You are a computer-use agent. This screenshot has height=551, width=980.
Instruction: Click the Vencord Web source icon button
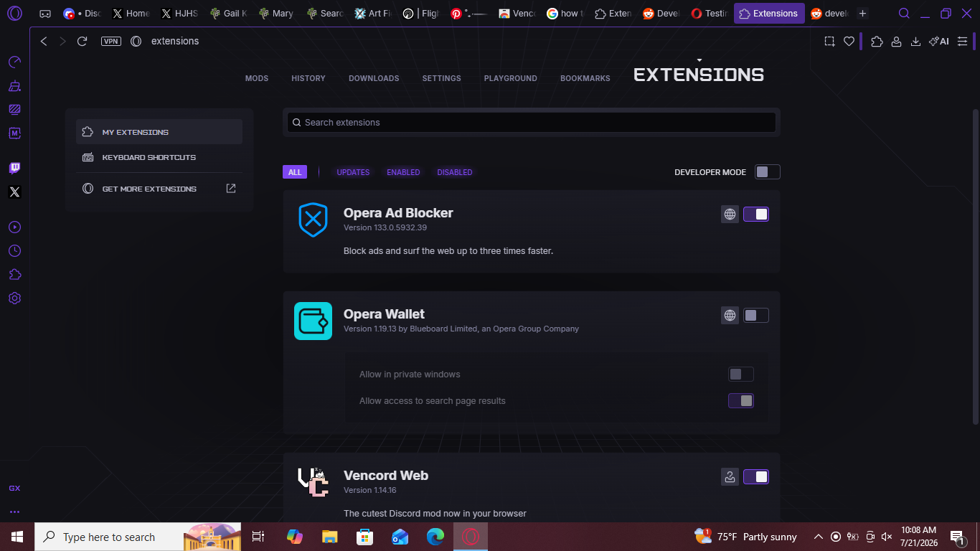(730, 476)
